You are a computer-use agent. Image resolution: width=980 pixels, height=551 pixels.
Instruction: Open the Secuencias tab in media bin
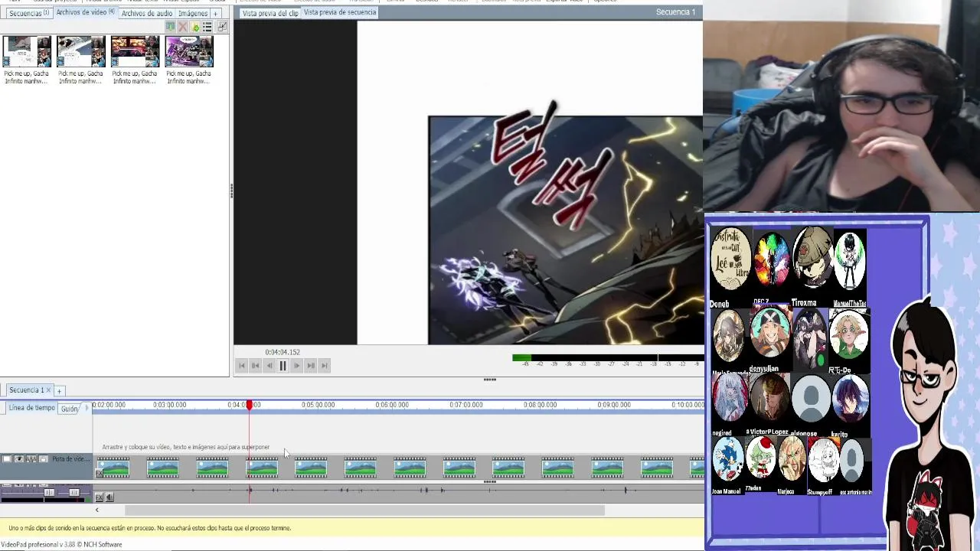(x=28, y=13)
